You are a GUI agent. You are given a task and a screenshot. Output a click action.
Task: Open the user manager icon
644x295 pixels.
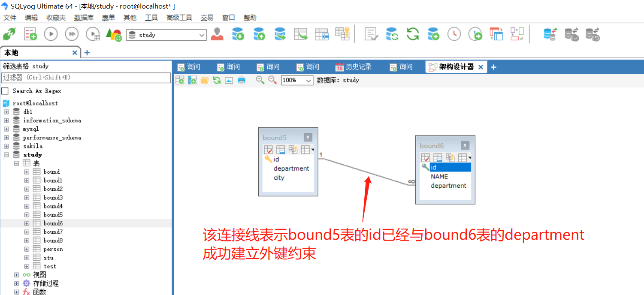pos(217,34)
